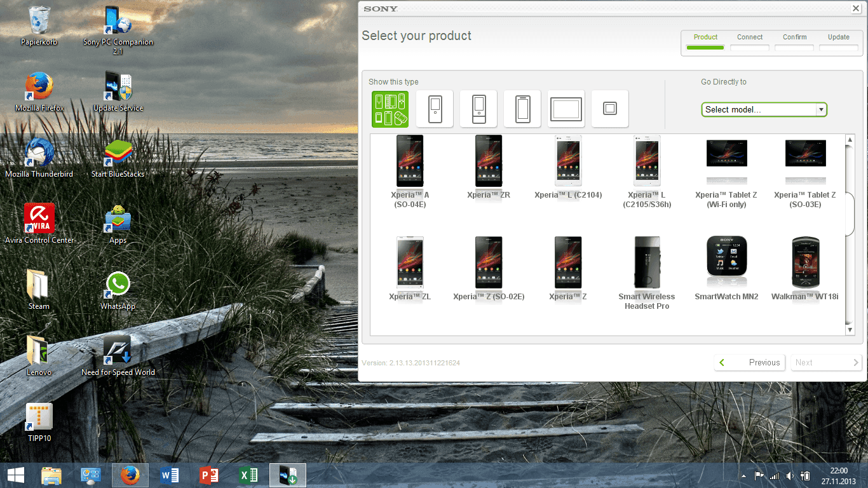Viewport: 868px width, 488px height.
Task: Pick the Walkman WT18i phone
Action: point(805,269)
